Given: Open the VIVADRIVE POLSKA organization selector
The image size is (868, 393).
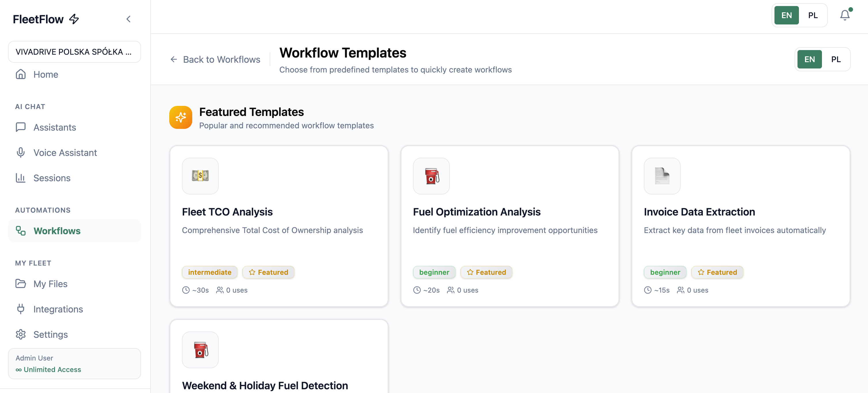Looking at the screenshot, I should [x=74, y=52].
